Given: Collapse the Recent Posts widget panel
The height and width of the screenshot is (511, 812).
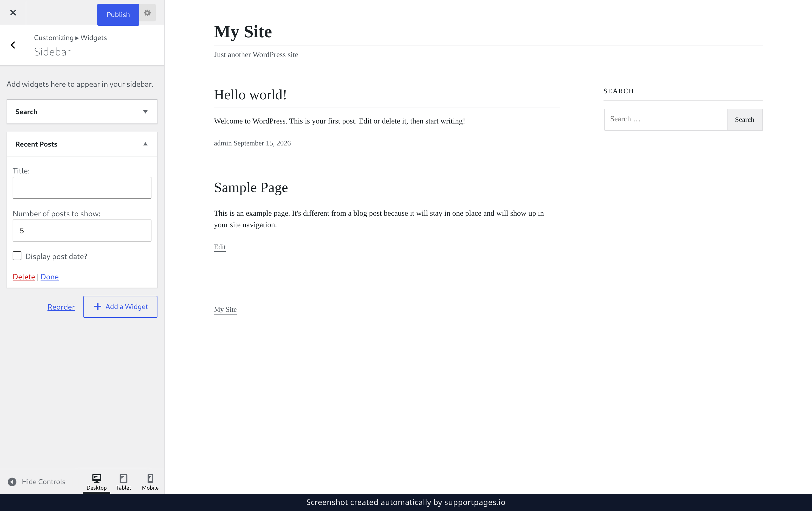Looking at the screenshot, I should click(x=82, y=144).
